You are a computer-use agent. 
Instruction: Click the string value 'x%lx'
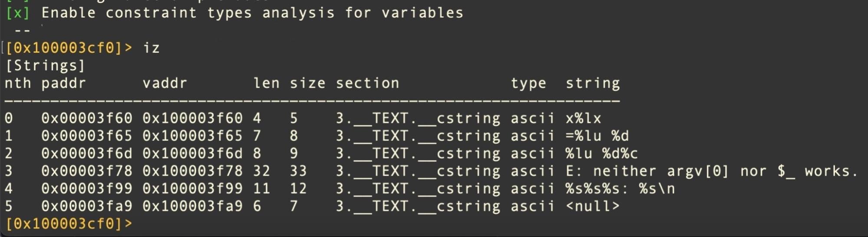583,118
